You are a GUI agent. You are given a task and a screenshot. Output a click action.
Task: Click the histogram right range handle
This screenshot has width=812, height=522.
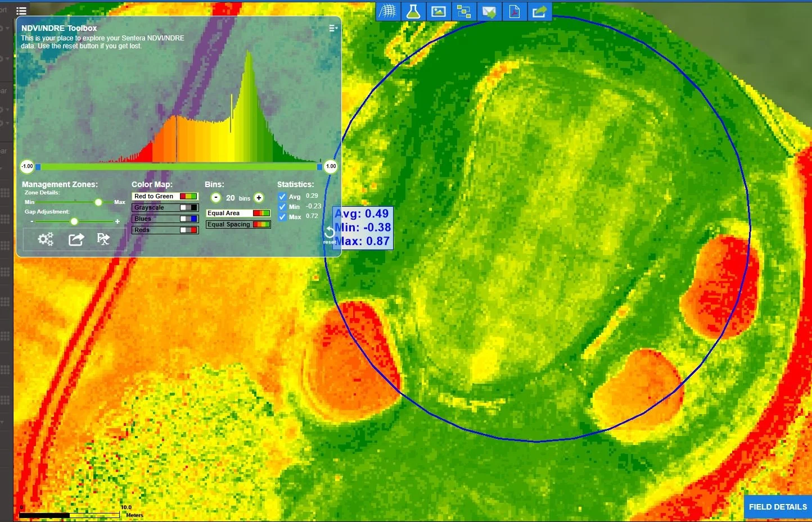320,167
